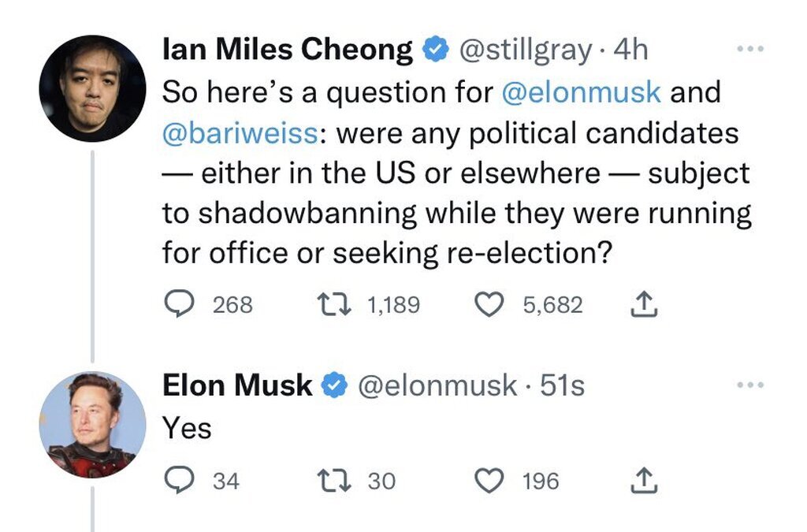The width and height of the screenshot is (807, 532).
Task: Click the verified badge beside Elon Musk
Action: [x=335, y=385]
